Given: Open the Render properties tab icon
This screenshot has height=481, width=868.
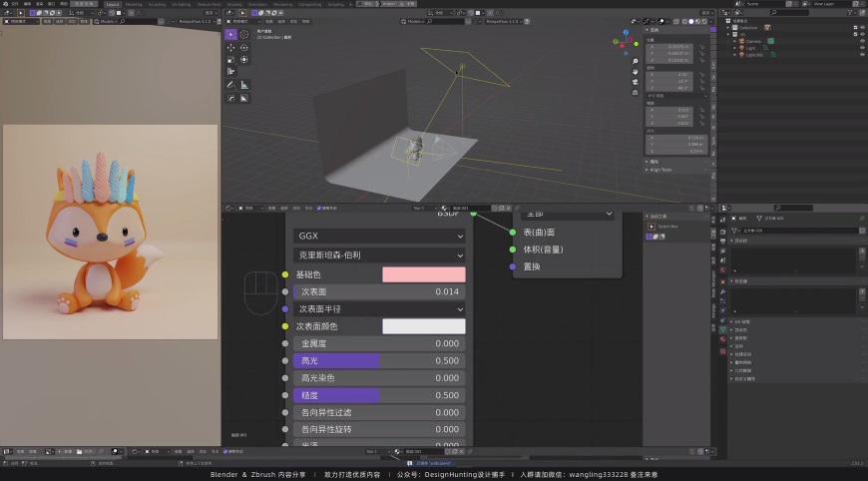Looking at the screenshot, I should click(x=723, y=232).
